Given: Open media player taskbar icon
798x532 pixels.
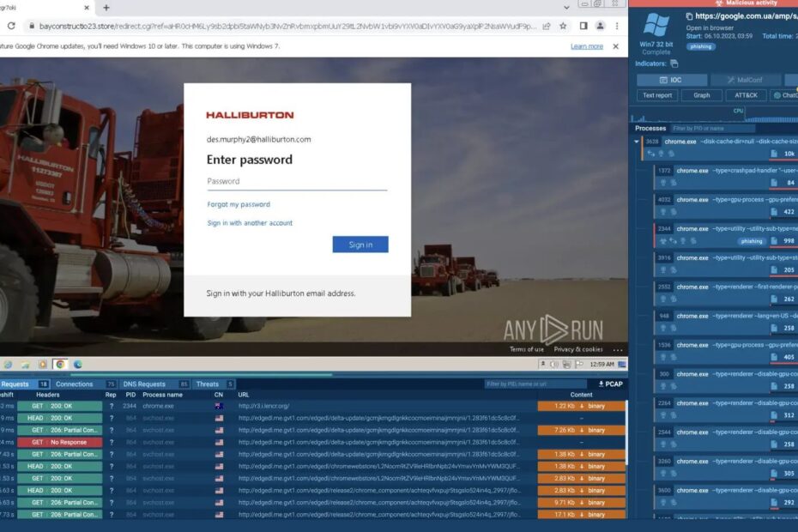Looking at the screenshot, I should pos(43,365).
